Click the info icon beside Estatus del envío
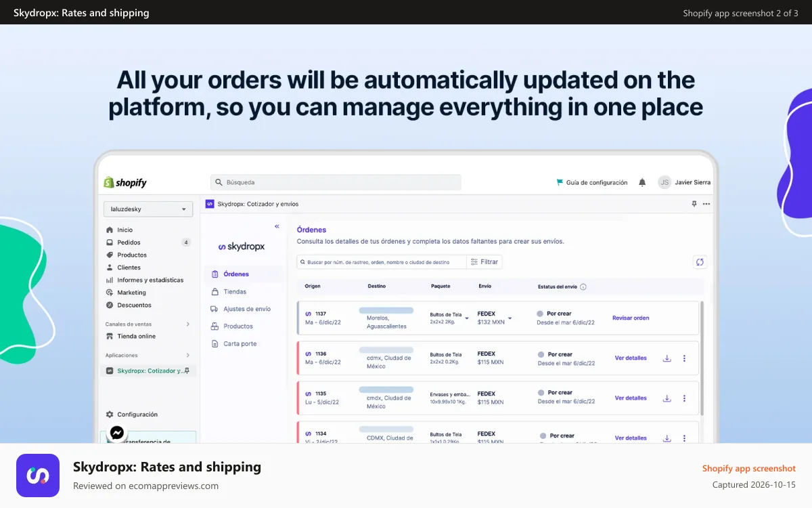Screen dimensions: 812x508 tap(583, 287)
